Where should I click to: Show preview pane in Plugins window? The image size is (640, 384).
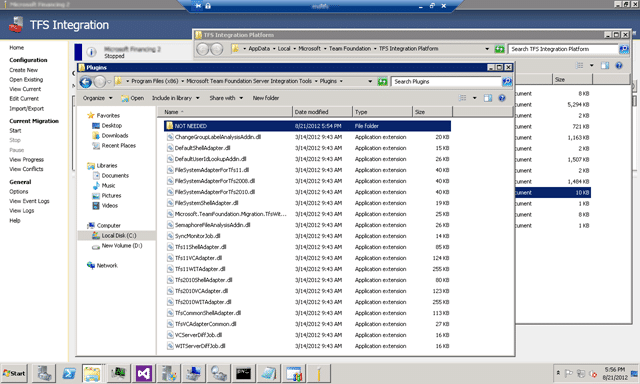pos(488,98)
